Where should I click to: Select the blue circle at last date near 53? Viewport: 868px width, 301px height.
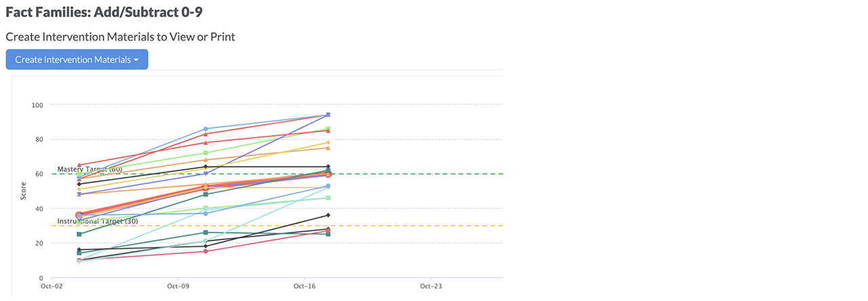point(328,186)
